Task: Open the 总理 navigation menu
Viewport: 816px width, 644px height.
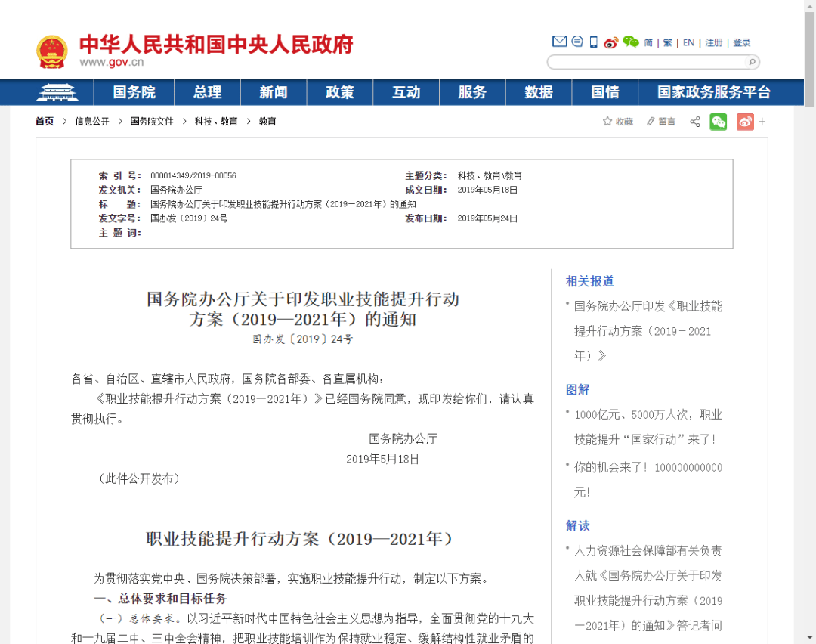Action: [207, 92]
